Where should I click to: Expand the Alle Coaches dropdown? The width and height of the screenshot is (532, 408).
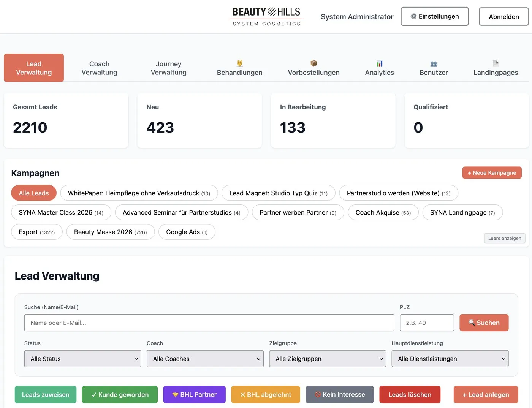pos(205,359)
